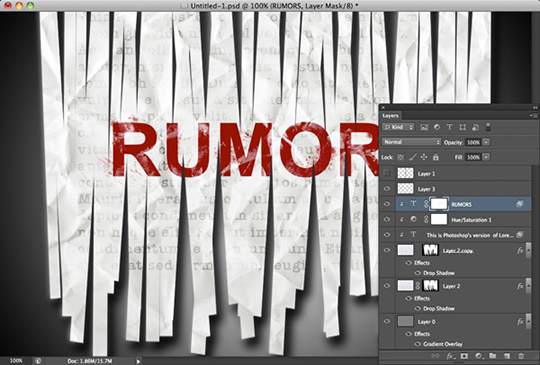Image resolution: width=540 pixels, height=365 pixels.
Task: Show the hidden Layer 1
Action: [x=387, y=173]
